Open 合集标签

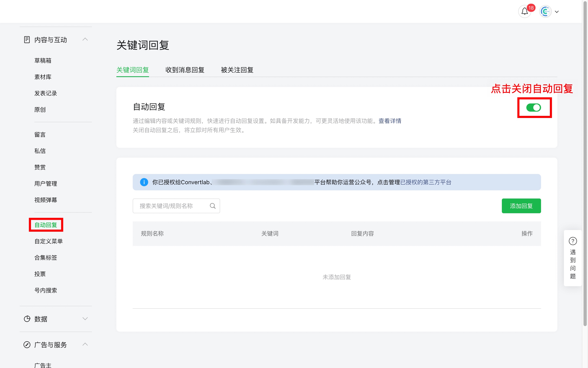tap(46, 258)
